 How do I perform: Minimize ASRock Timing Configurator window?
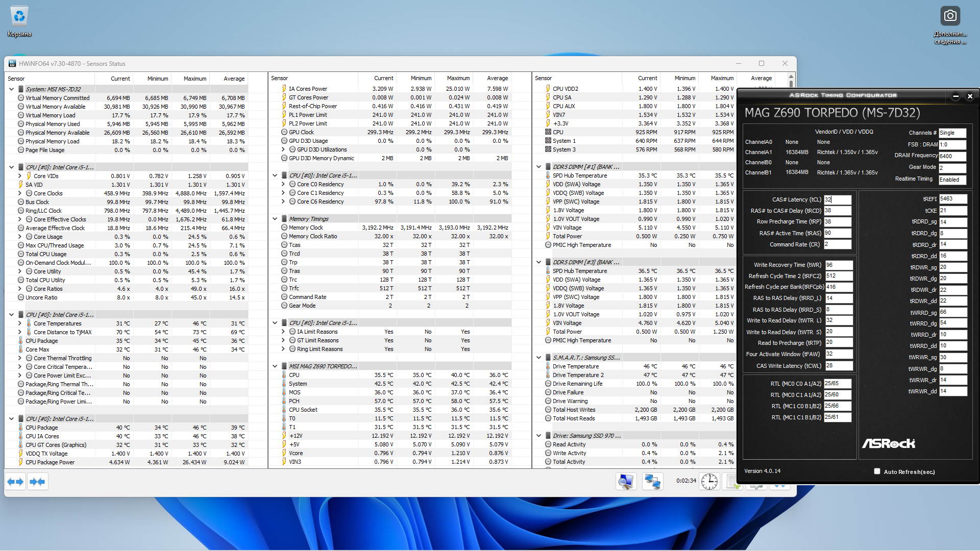[955, 96]
